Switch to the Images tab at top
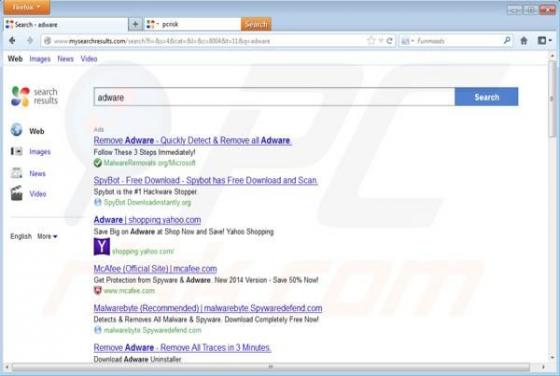 tap(40, 59)
